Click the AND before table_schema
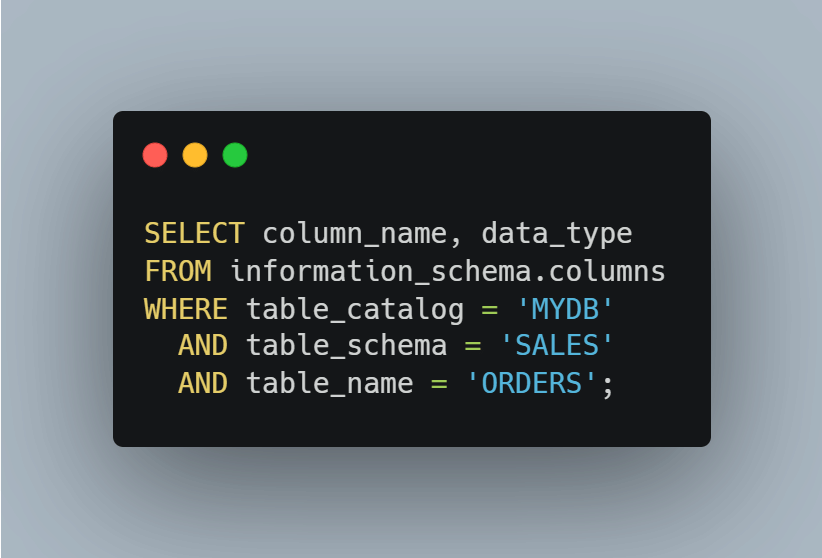The width and height of the screenshot is (822, 558). pyautogui.click(x=203, y=346)
